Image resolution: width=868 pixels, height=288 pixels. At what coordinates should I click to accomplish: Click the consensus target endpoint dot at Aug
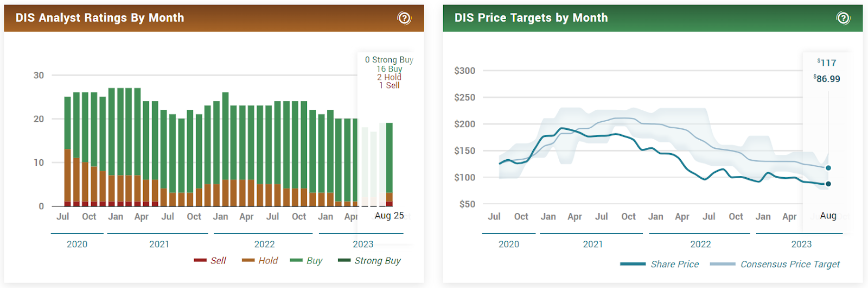828,168
